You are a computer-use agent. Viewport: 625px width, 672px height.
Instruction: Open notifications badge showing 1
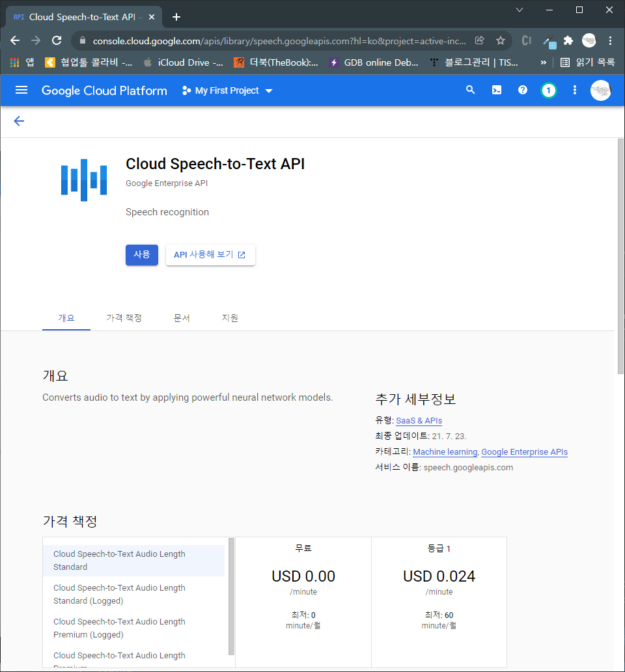(549, 90)
